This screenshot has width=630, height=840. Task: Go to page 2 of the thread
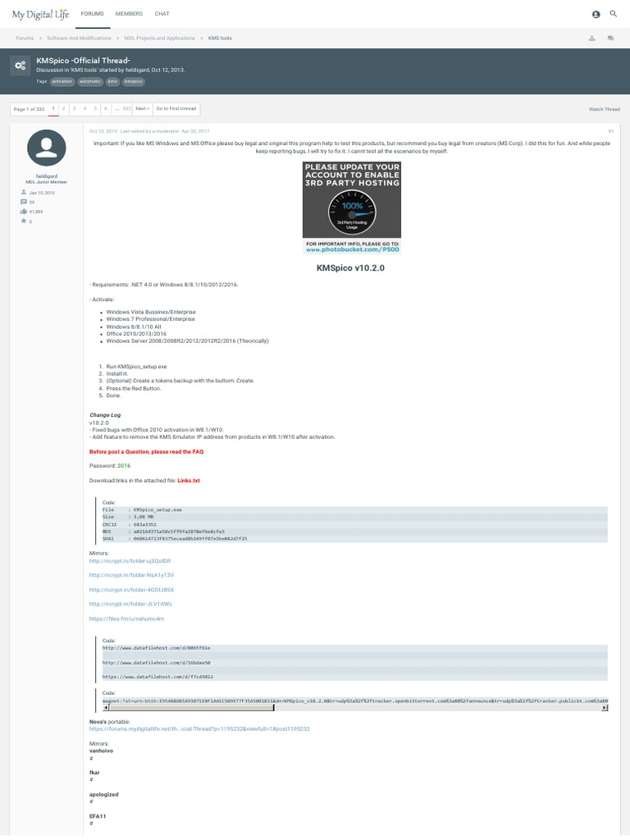[x=64, y=109]
